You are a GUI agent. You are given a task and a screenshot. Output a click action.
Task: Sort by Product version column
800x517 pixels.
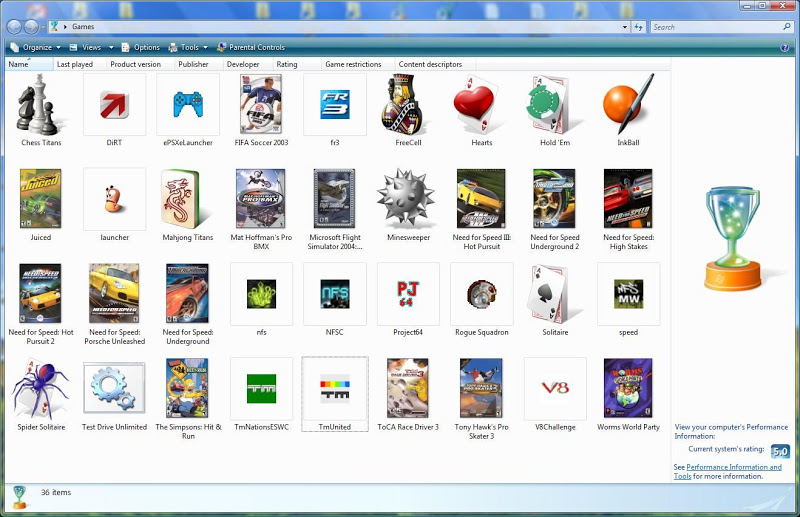point(140,64)
